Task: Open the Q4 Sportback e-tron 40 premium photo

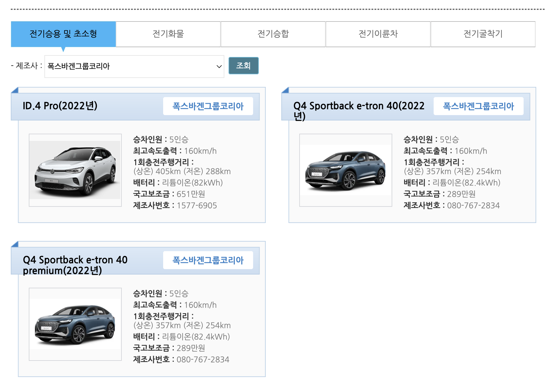Action: [x=75, y=324]
